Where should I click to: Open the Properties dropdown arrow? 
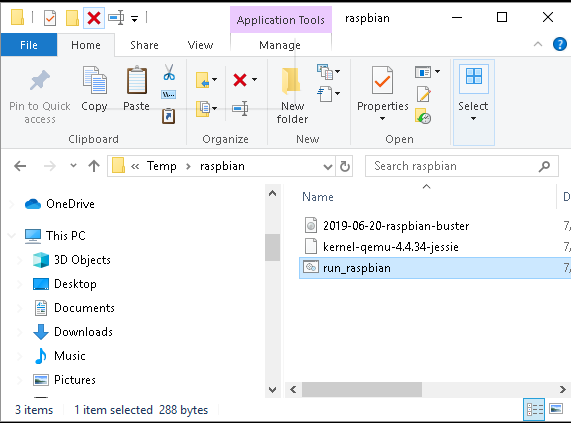pyautogui.click(x=382, y=119)
